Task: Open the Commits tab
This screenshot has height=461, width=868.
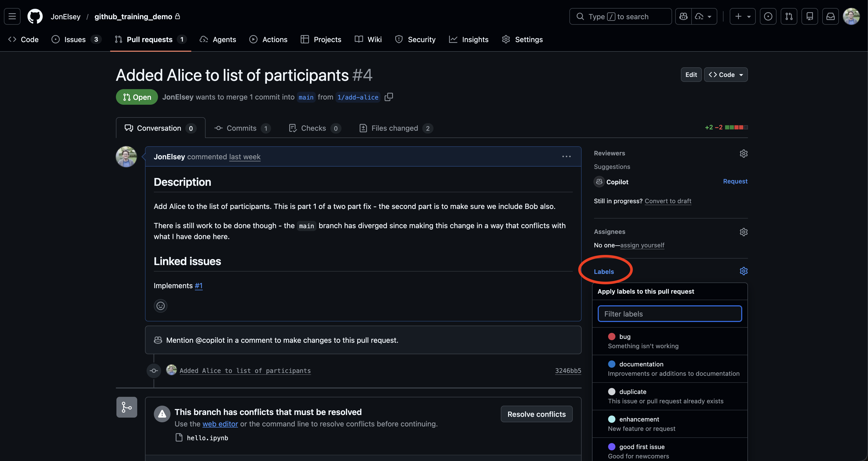Action: pos(242,128)
